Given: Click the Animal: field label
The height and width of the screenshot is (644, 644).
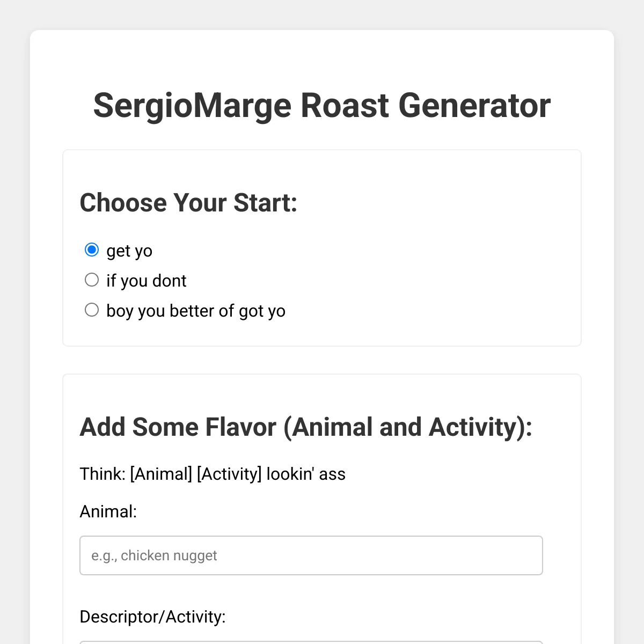Looking at the screenshot, I should tap(108, 511).
